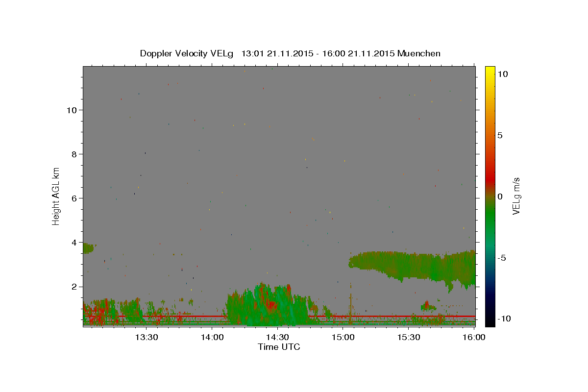
Task: Click the colorbar value -5 label
Action: pyautogui.click(x=502, y=258)
